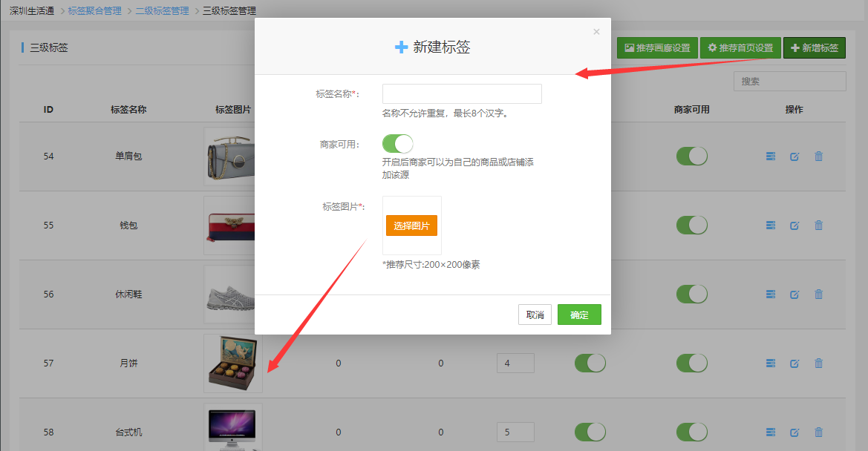Open the list icon in row 55 钱包
This screenshot has width=868, height=451.
(770, 225)
